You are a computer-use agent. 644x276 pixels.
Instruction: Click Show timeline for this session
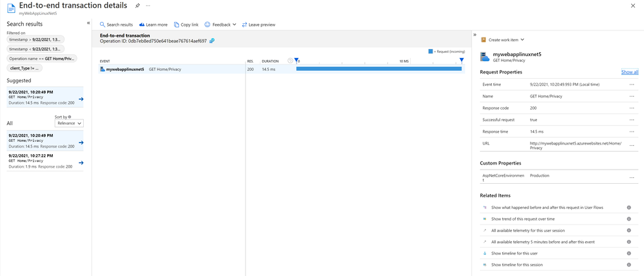coord(516,265)
